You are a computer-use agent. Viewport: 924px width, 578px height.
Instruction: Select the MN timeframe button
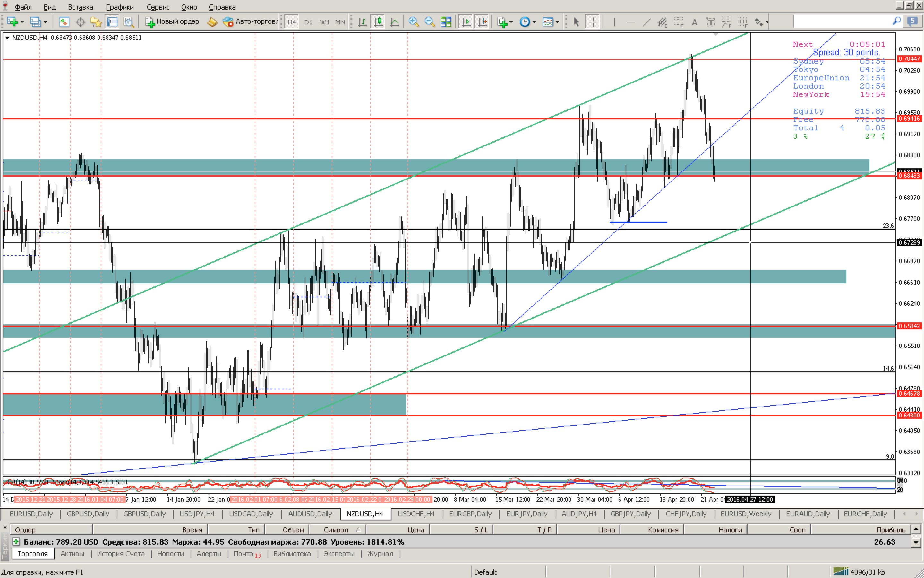coord(340,22)
